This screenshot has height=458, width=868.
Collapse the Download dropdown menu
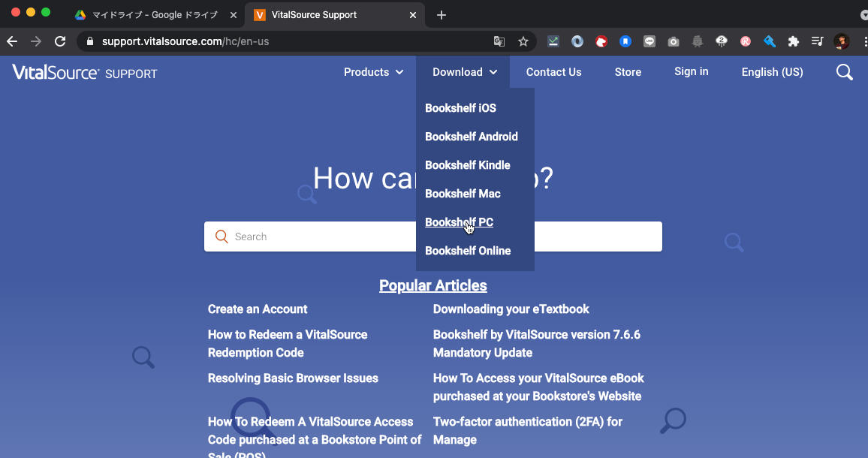pos(465,72)
